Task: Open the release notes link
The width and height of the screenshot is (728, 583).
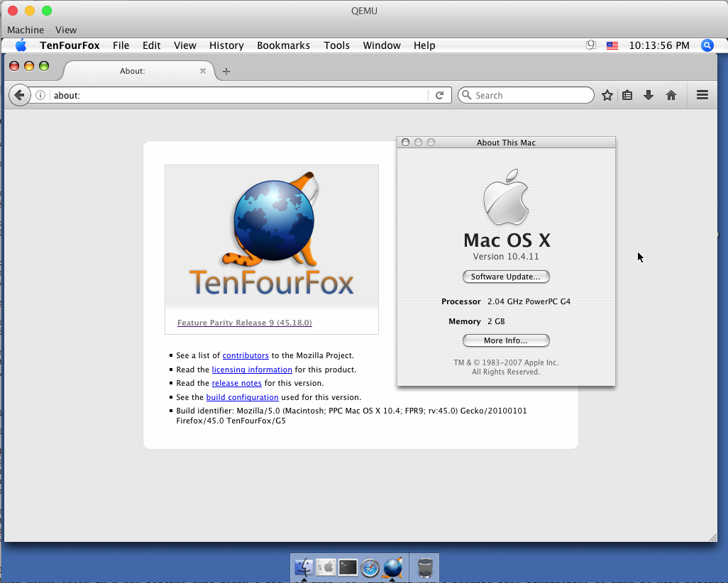Action: (x=237, y=384)
